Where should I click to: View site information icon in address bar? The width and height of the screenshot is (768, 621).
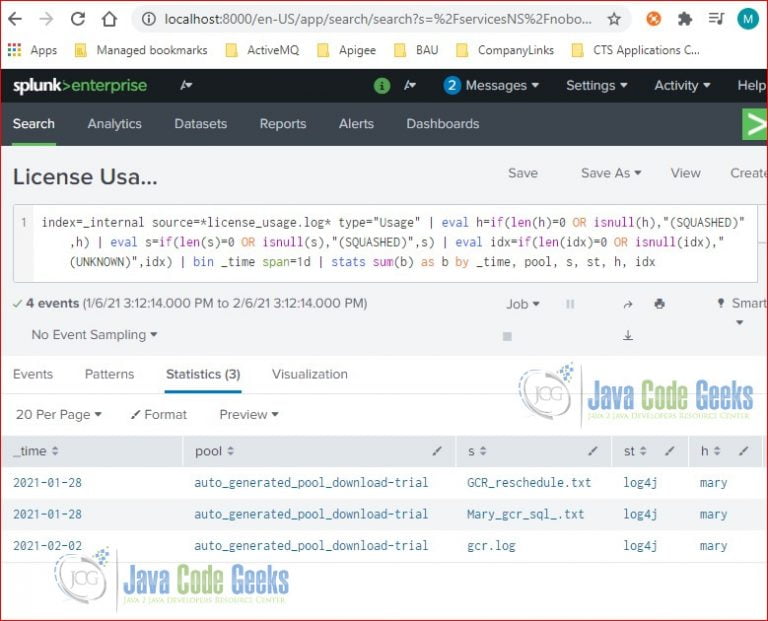pos(148,19)
